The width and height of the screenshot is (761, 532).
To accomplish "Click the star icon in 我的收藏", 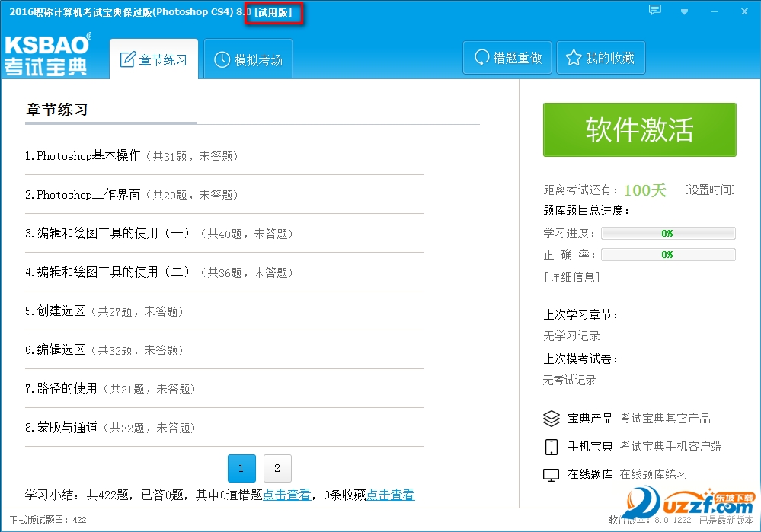I will tap(574, 58).
